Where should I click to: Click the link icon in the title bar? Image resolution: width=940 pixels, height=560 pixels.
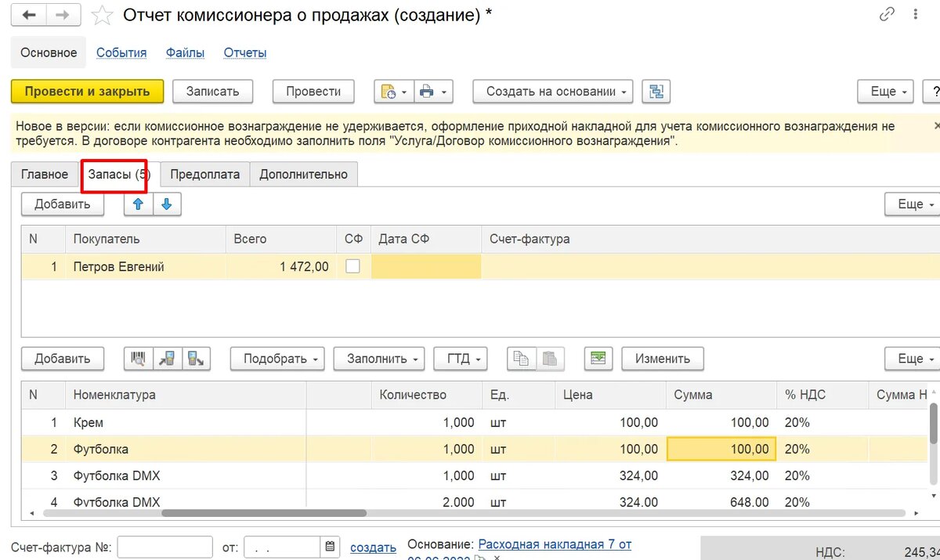tap(886, 14)
